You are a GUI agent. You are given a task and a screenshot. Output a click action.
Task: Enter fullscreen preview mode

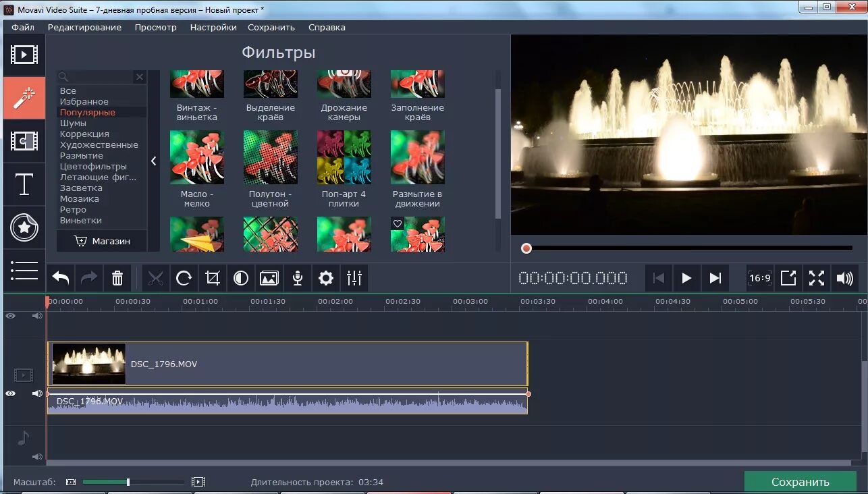[x=817, y=278]
